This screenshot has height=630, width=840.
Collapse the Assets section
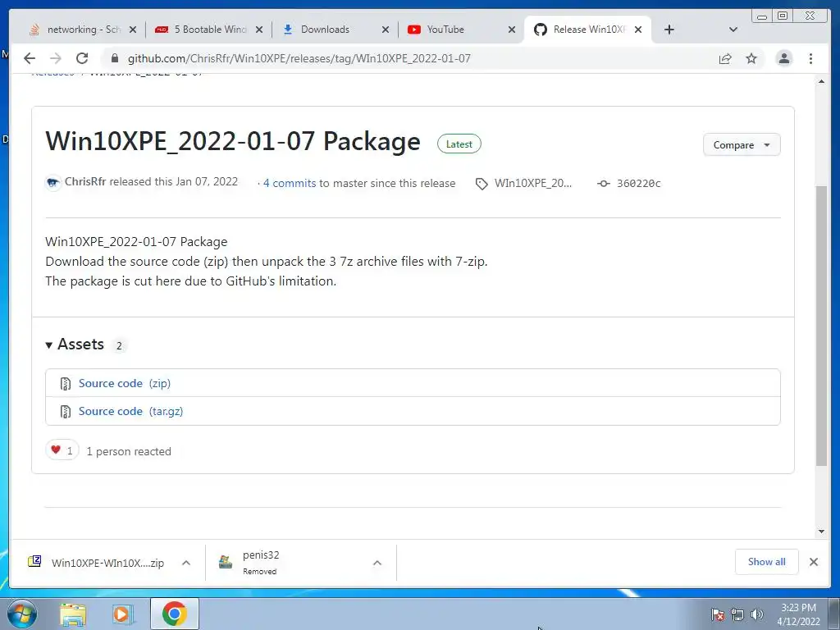(x=75, y=345)
